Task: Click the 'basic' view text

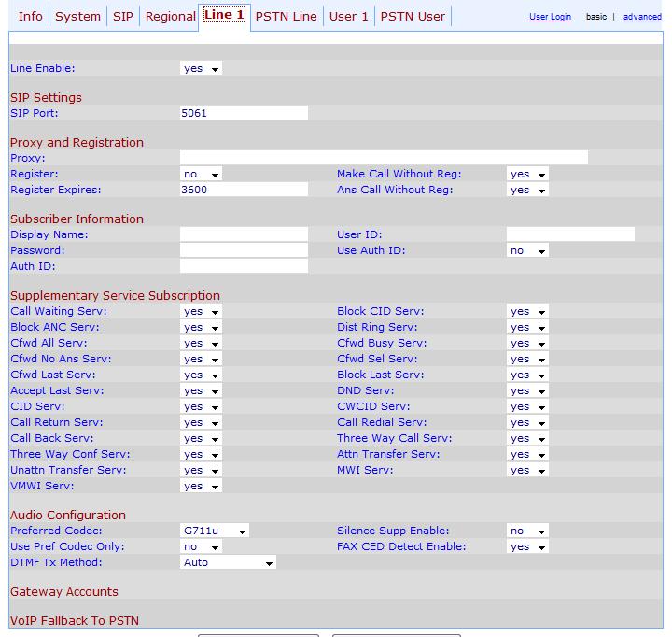Action: [x=596, y=17]
